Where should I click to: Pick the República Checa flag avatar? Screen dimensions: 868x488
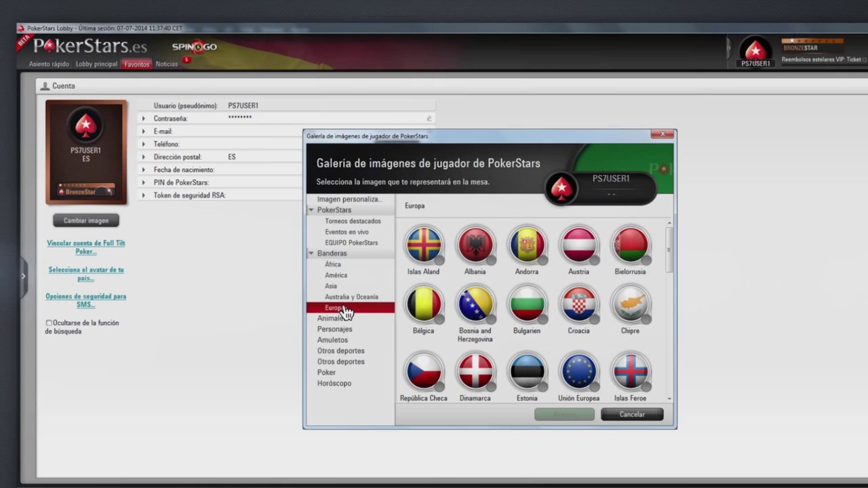coord(424,371)
